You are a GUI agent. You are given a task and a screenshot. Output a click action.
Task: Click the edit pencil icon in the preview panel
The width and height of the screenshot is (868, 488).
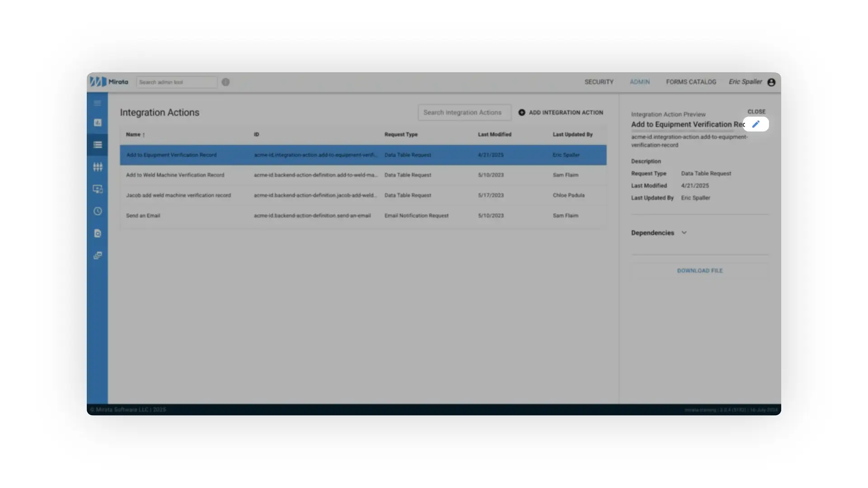click(756, 124)
